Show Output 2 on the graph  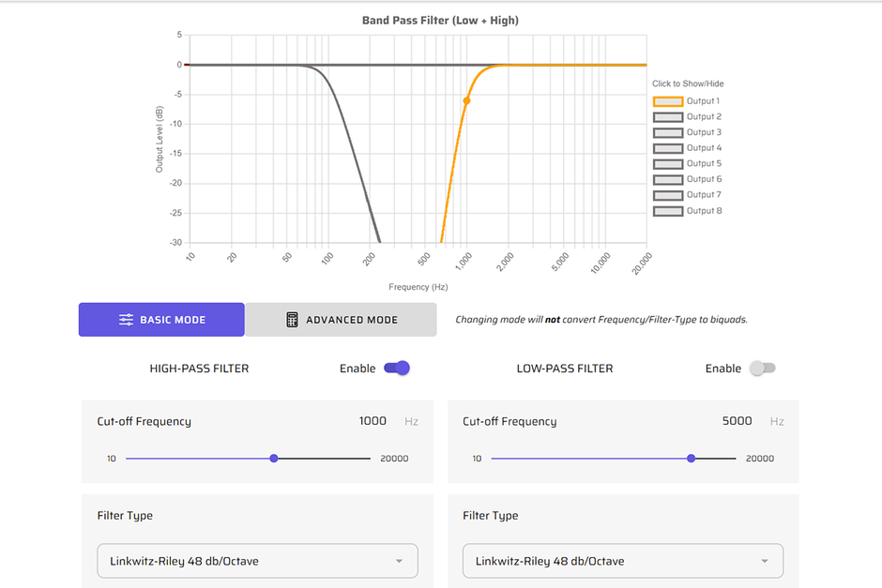[667, 117]
